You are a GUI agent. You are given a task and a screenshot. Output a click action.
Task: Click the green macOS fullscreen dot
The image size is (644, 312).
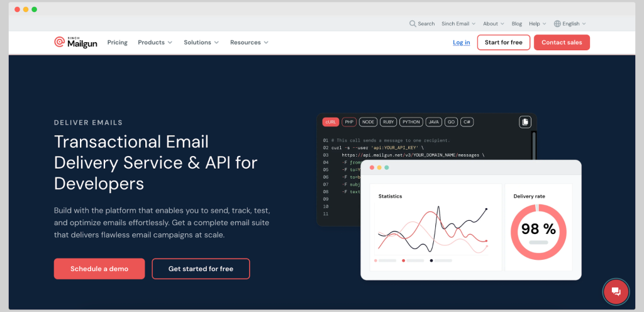tap(35, 9)
